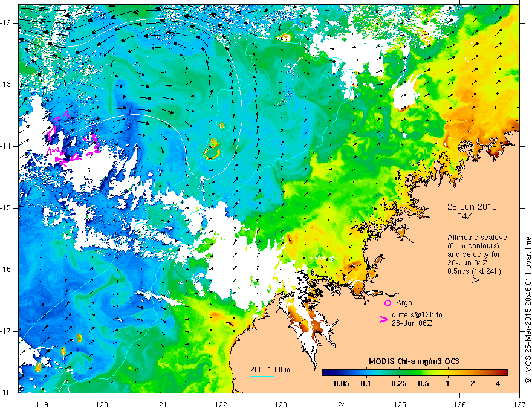532x411 pixels.
Task: Click the '28-Jun 06Z' legend text
Action: click(412, 323)
